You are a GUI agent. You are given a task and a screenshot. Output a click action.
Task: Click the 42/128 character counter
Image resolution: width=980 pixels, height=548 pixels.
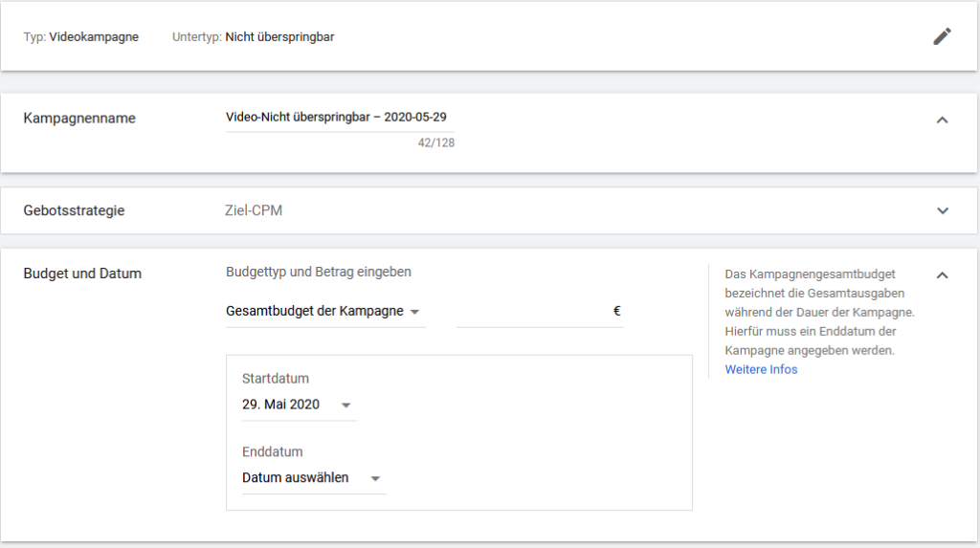click(x=435, y=143)
